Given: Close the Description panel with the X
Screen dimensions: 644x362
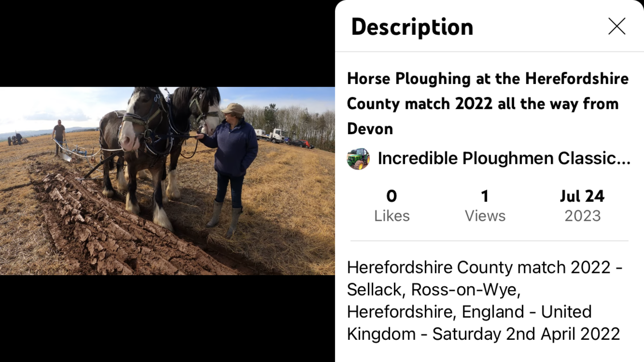Looking at the screenshot, I should pyautogui.click(x=616, y=26).
